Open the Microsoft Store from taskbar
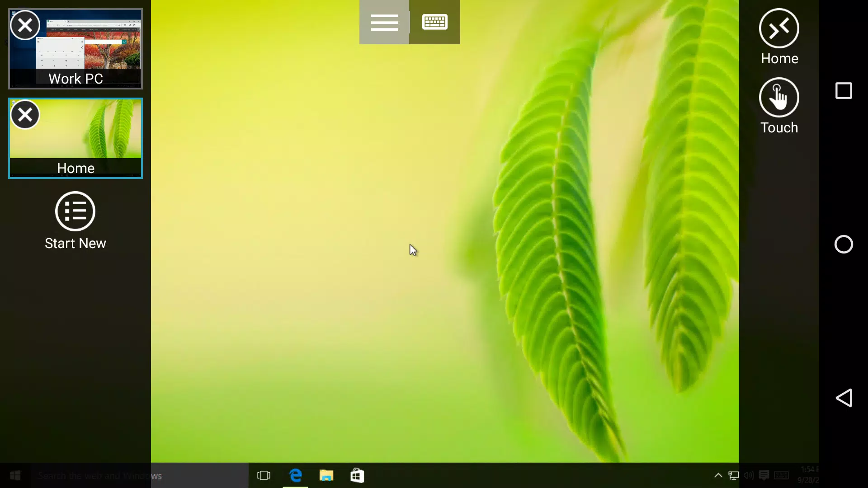The height and width of the screenshot is (488, 868). point(357,475)
